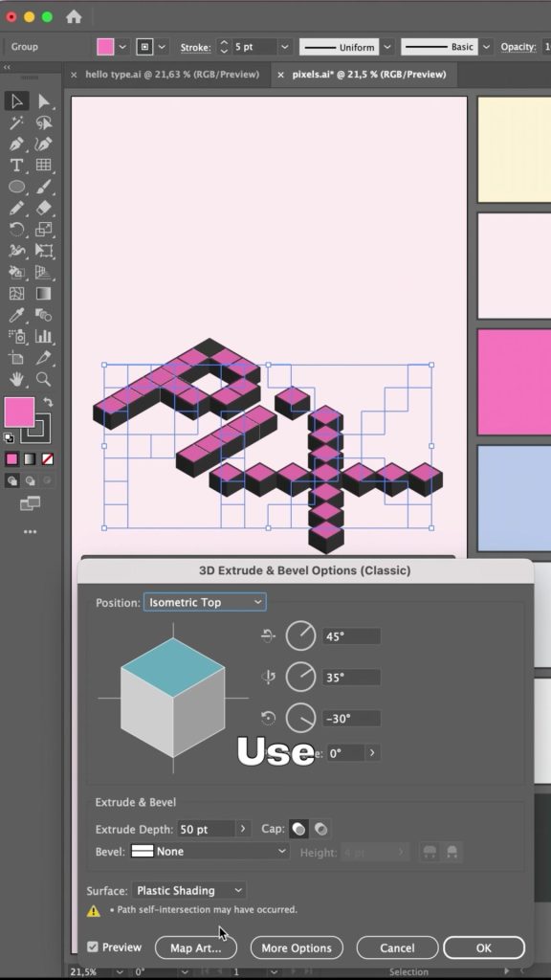Close the hello type.ai document tab

pos(74,75)
